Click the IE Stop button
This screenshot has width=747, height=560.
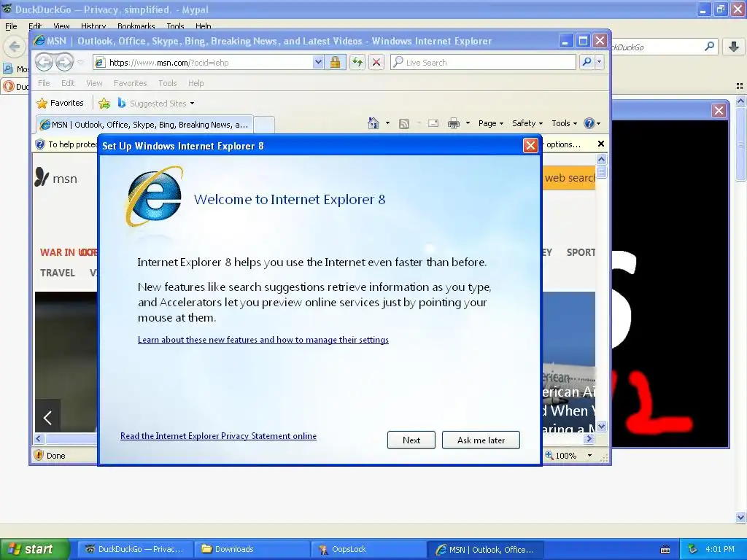(x=376, y=63)
